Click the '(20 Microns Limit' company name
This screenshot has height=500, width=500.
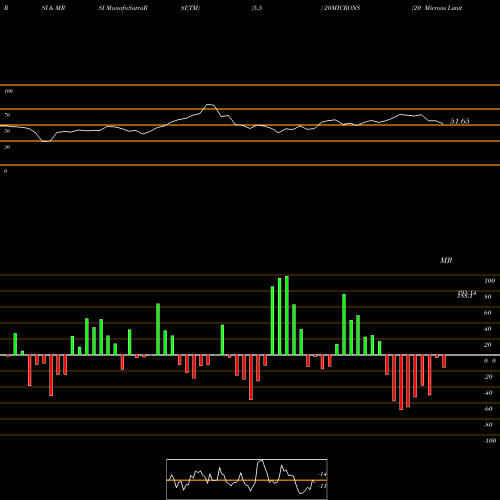[437, 8]
